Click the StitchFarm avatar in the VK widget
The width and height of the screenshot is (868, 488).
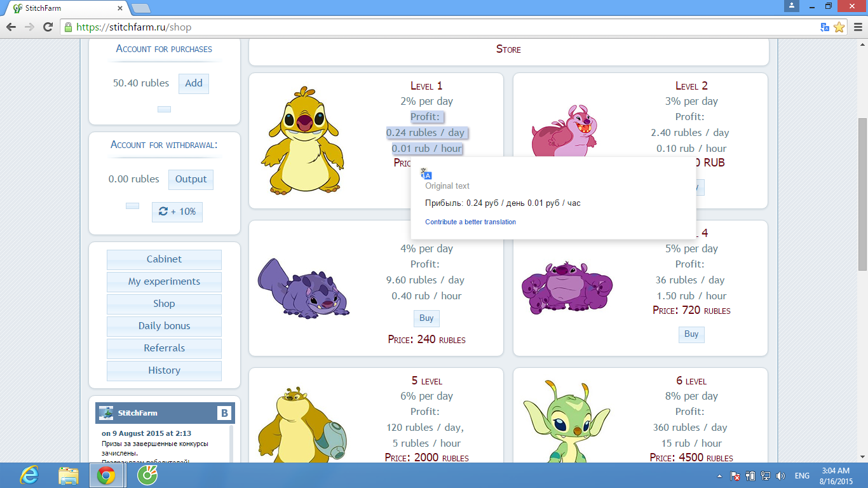click(x=106, y=413)
